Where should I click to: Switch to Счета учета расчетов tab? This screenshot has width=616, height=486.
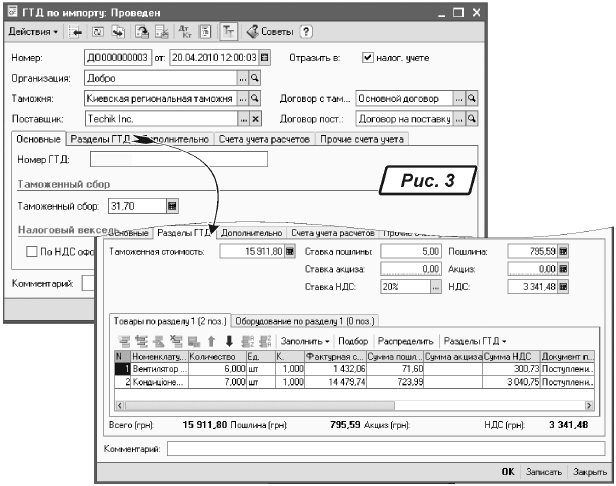pyautogui.click(x=264, y=139)
